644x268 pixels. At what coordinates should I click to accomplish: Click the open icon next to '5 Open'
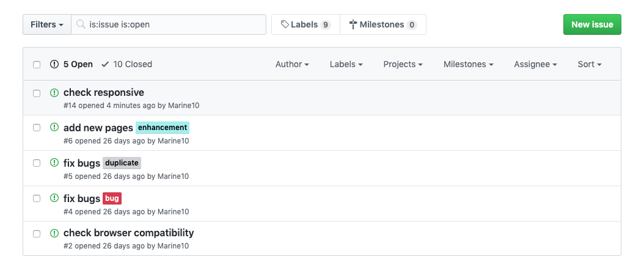point(54,64)
